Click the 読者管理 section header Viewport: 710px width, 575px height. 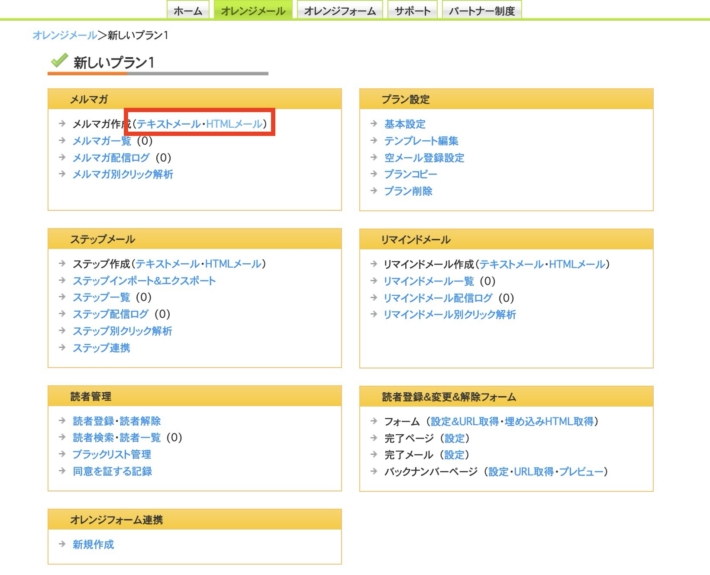195,396
